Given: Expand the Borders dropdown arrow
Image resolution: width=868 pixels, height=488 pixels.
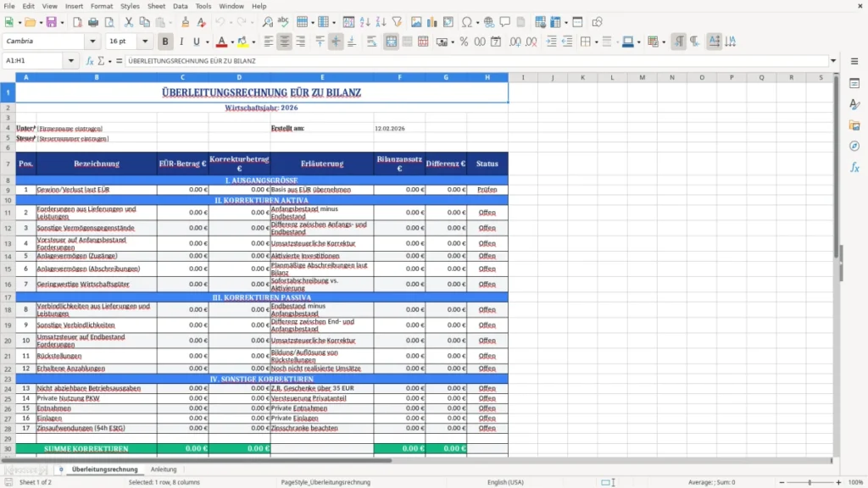Looking at the screenshot, I should click(x=596, y=42).
